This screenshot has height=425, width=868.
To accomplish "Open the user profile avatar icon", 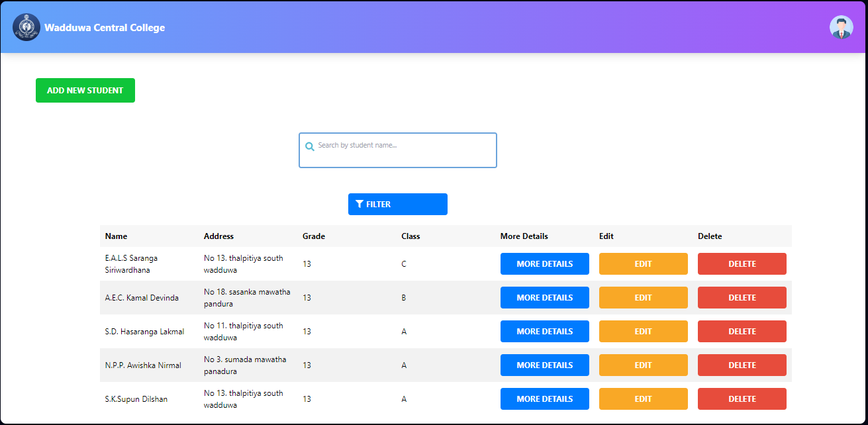I will pos(841,27).
